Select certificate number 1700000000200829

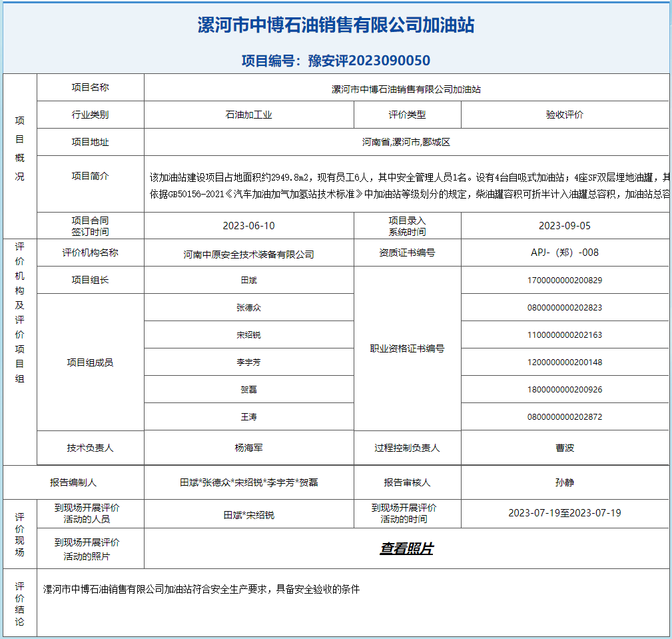point(564,280)
